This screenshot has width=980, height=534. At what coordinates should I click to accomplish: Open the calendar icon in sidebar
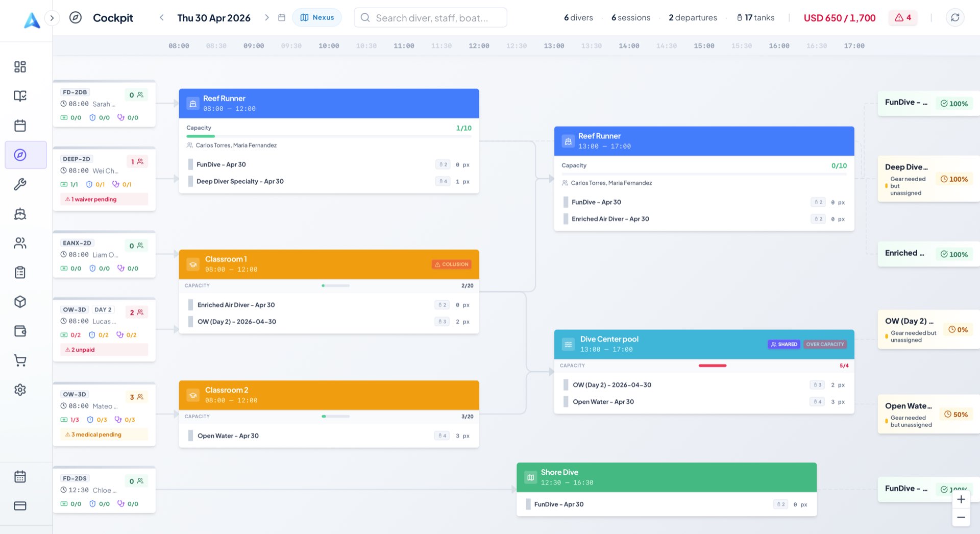click(x=20, y=126)
